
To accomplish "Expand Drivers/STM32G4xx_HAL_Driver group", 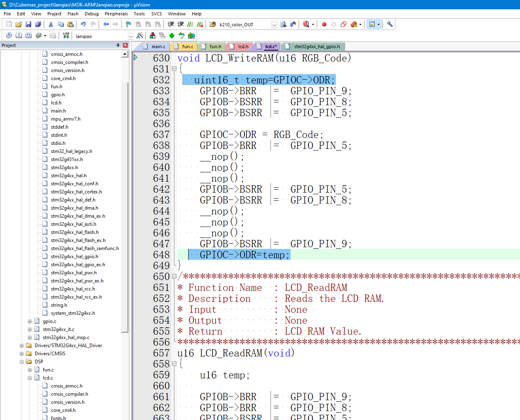I will (21, 346).
